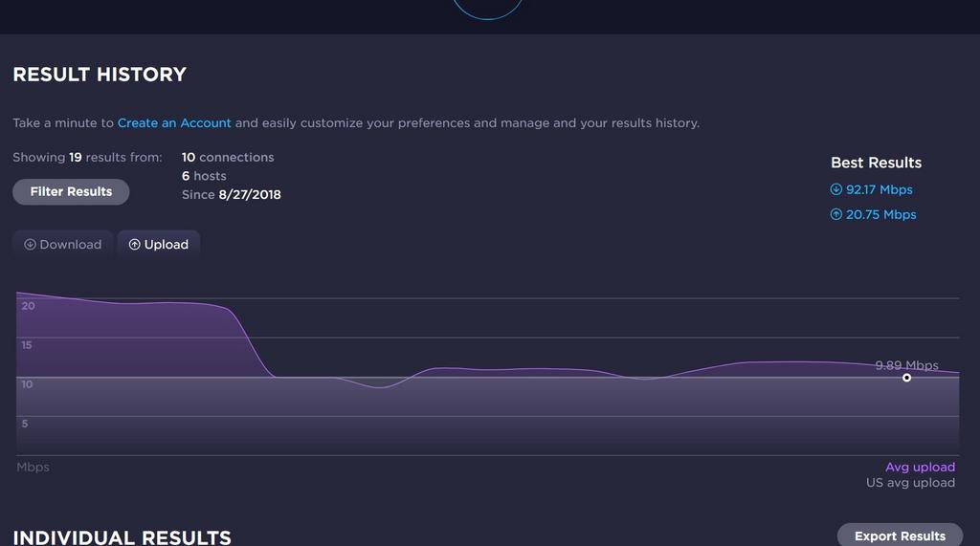Viewport: 980px width, 546px height.
Task: Click the Export Results button
Action: pyautogui.click(x=900, y=535)
